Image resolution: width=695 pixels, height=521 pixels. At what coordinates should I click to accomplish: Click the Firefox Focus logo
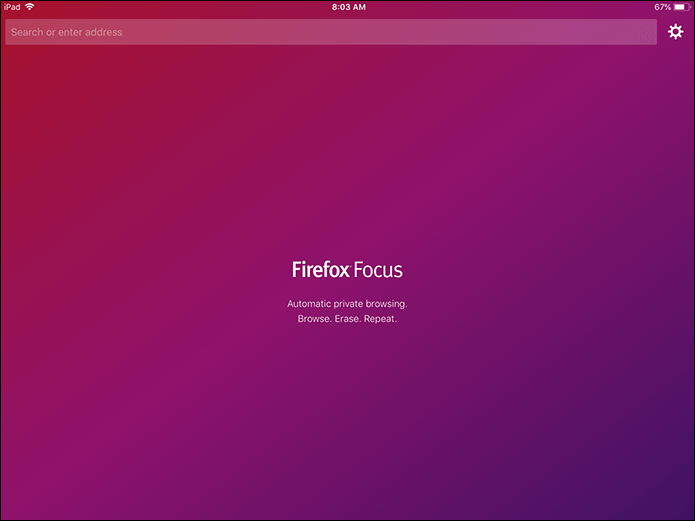click(347, 270)
